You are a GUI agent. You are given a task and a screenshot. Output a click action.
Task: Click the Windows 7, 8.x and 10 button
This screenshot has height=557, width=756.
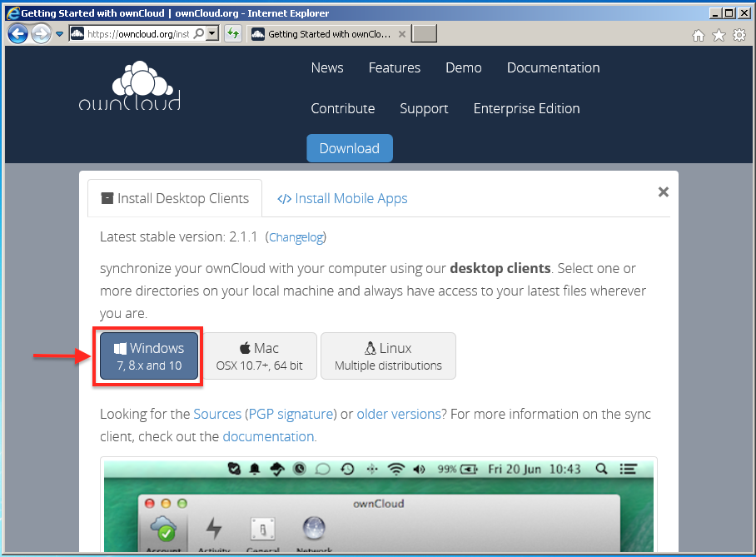point(149,356)
